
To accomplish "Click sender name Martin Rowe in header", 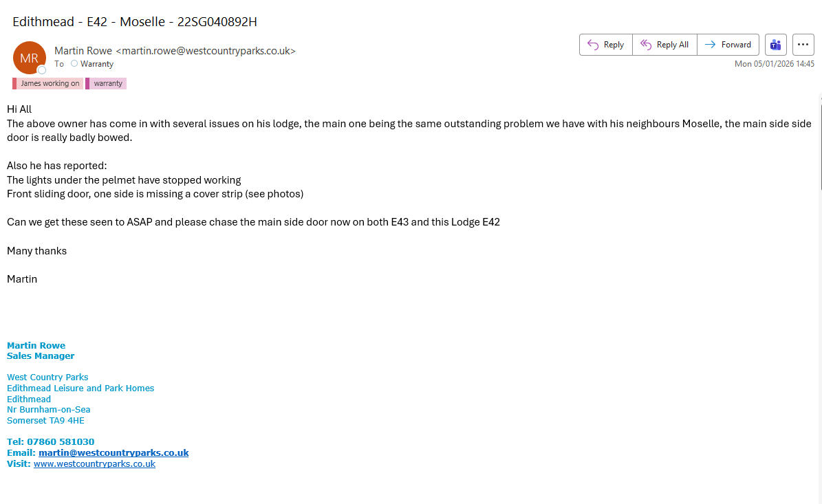I will (83, 50).
